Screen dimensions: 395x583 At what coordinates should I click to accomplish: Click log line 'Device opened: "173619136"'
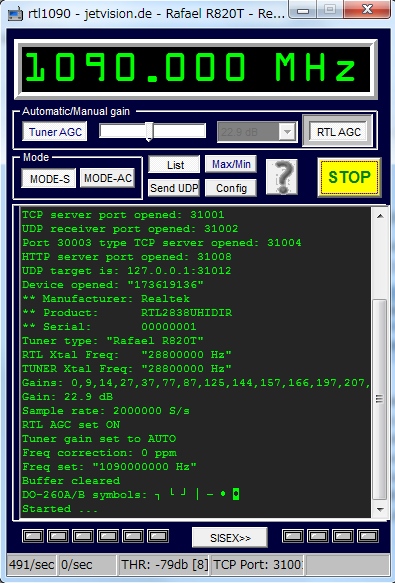tap(113, 285)
